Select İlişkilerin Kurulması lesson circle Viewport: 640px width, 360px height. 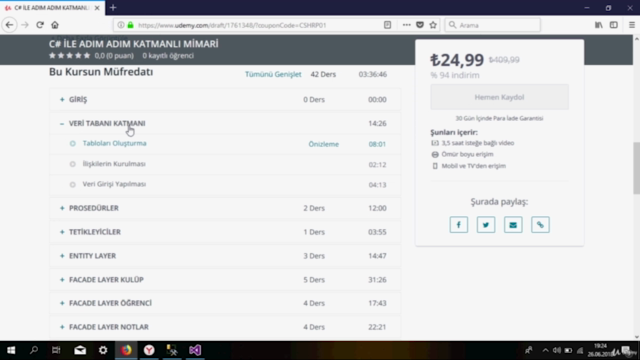point(73,164)
